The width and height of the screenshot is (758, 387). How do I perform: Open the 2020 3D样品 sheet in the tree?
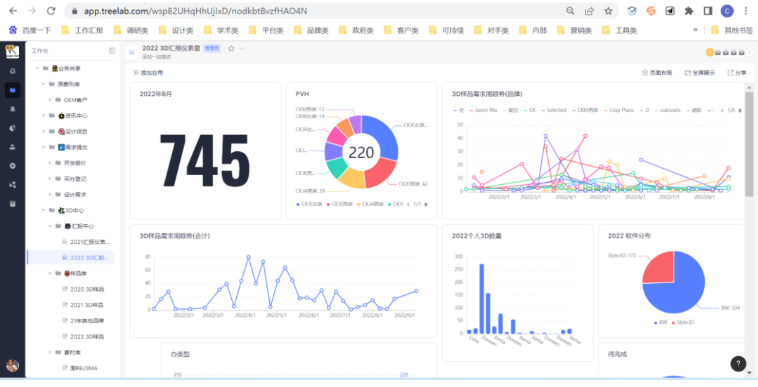[83, 289]
